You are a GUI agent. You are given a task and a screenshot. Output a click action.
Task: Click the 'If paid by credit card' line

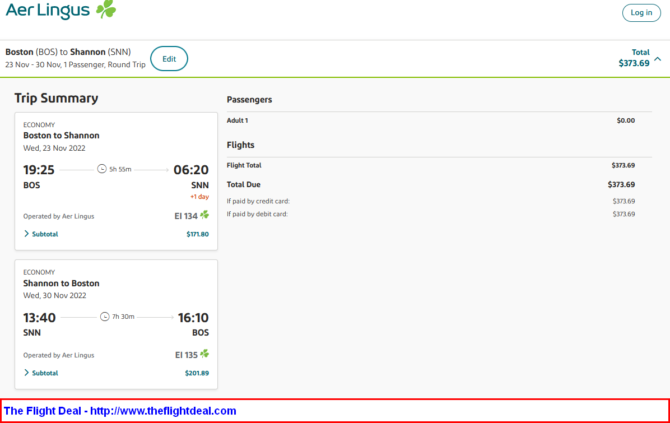(431, 201)
